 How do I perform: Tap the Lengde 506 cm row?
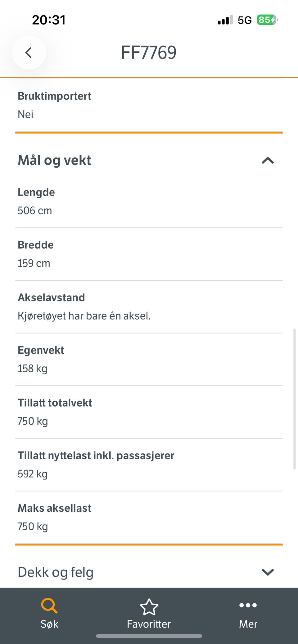click(149, 201)
